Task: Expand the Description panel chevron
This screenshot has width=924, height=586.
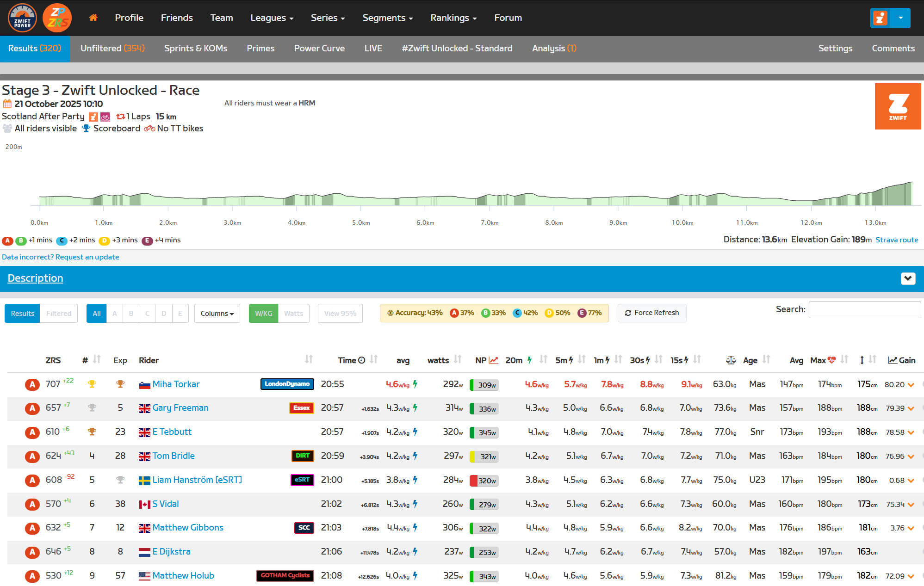Action: pos(908,278)
